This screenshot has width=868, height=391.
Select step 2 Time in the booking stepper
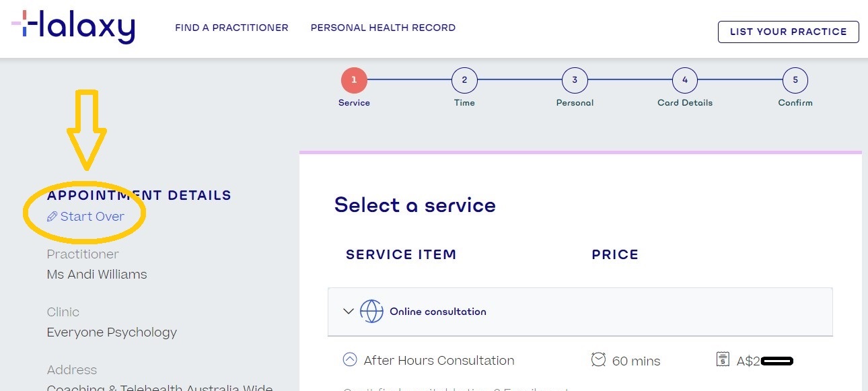pos(464,79)
